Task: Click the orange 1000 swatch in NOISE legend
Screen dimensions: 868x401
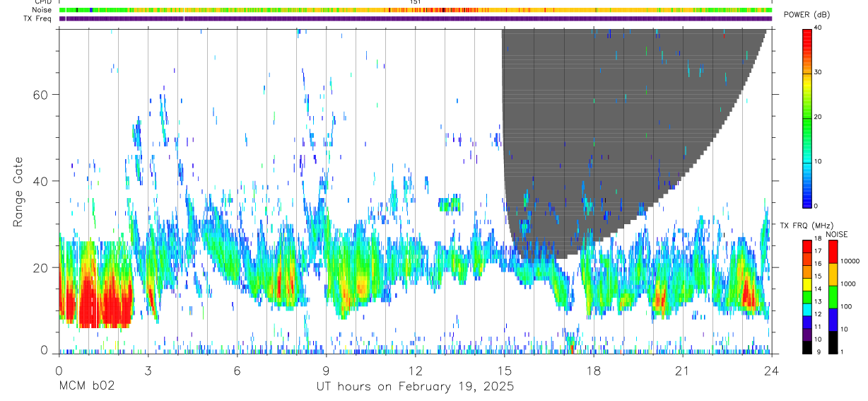Action: 833,274
